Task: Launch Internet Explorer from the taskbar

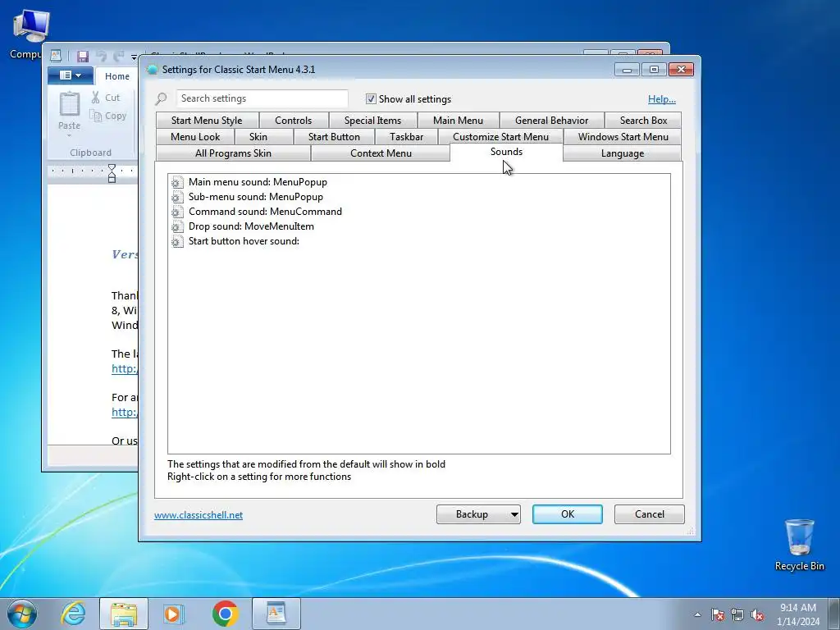Action: pos(73,614)
